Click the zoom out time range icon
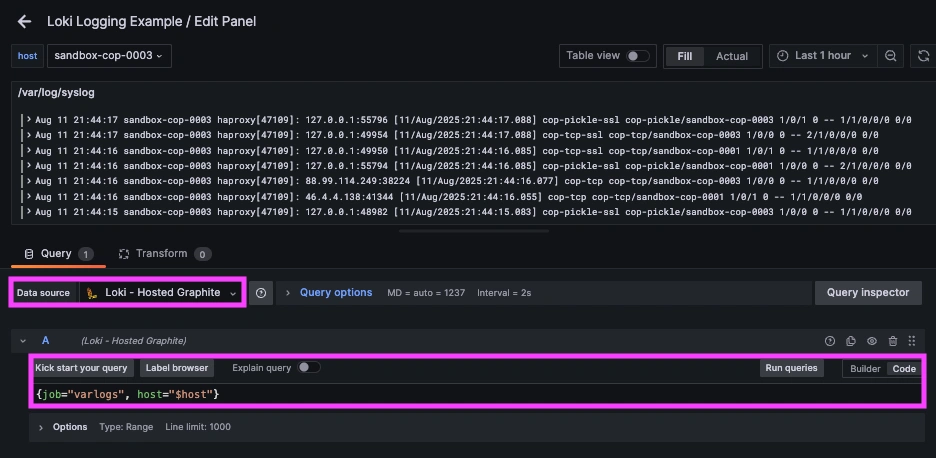Screen dimensions: 936x458 [890, 56]
